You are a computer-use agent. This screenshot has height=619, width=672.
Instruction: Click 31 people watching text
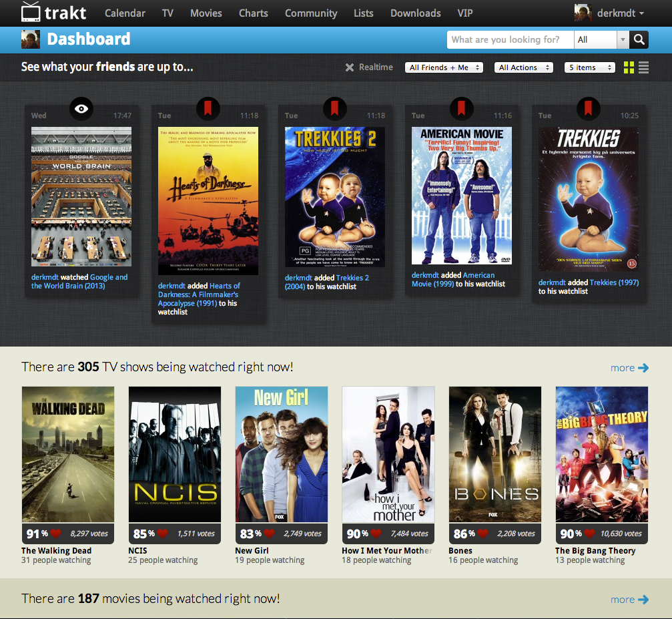(56, 560)
